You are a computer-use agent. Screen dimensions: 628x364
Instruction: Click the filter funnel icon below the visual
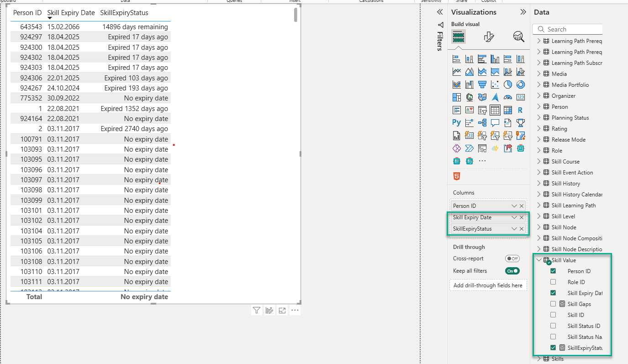click(x=256, y=310)
